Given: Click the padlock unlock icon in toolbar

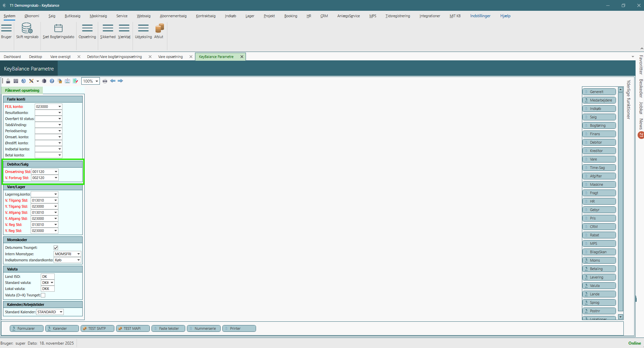Looking at the screenshot, I should pyautogui.click(x=8, y=81).
